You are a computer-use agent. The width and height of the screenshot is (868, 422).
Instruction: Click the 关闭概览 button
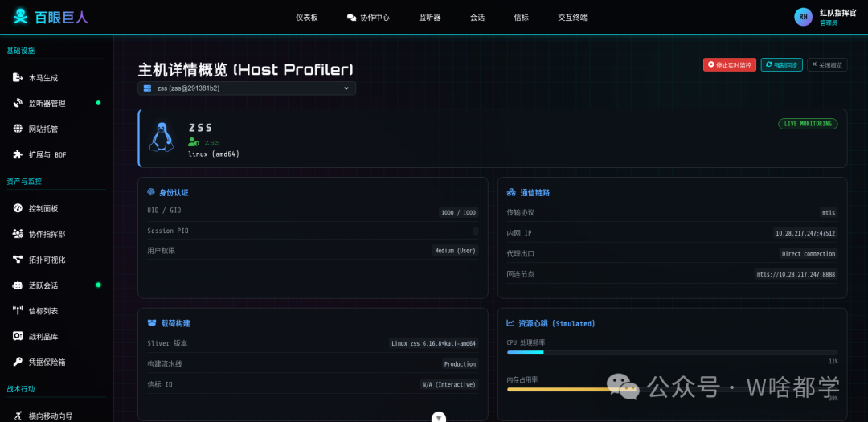(827, 65)
